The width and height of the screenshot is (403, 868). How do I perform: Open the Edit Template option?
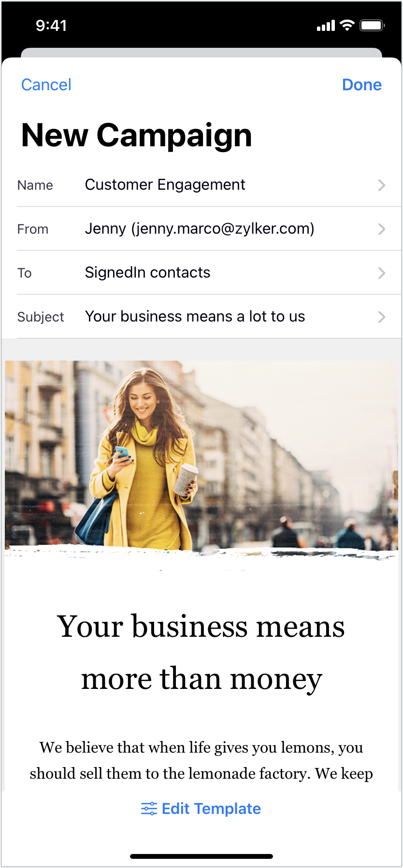201,809
